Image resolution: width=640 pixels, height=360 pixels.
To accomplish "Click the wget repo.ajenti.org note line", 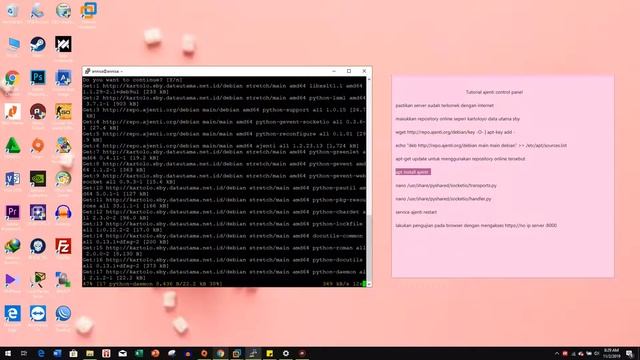I will click(x=454, y=132).
